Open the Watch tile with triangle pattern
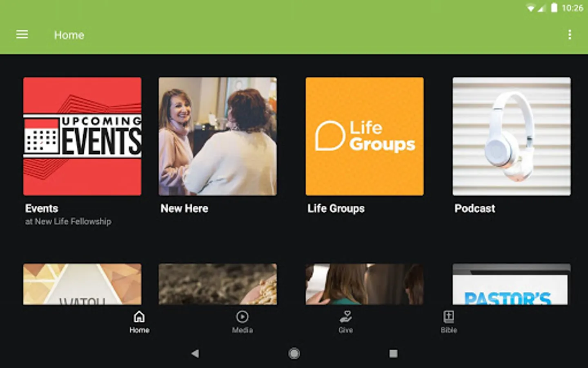The image size is (588, 368). [x=82, y=284]
